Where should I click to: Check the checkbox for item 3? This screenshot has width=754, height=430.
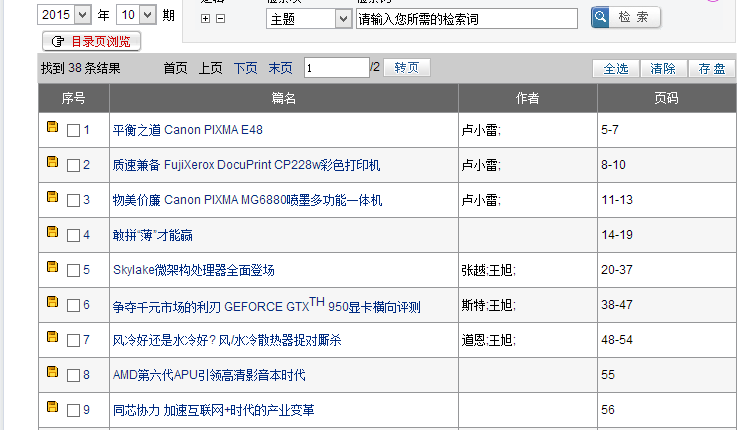click(73, 201)
